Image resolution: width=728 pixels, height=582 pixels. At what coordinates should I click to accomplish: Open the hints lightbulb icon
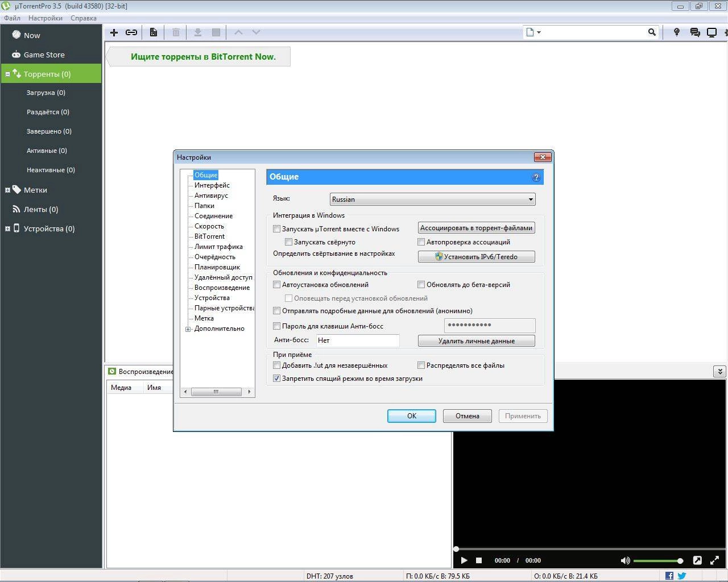point(676,32)
